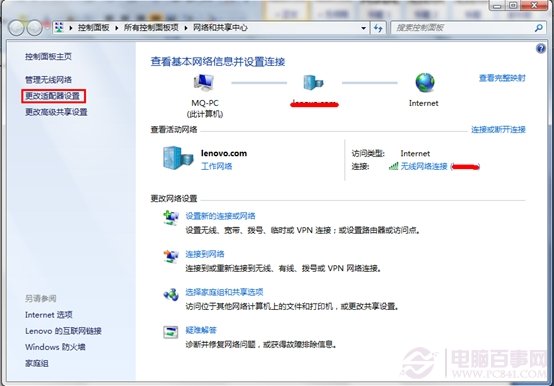Select 网络和共享中心 in the breadcrumb path
Image resolution: width=554 pixels, height=386 pixels.
pos(220,28)
